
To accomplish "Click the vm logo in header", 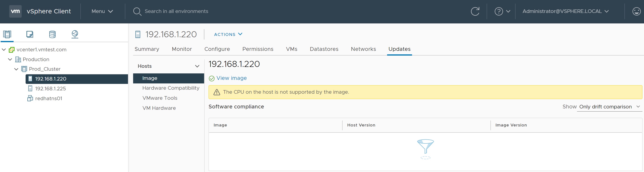I will 15,11.
